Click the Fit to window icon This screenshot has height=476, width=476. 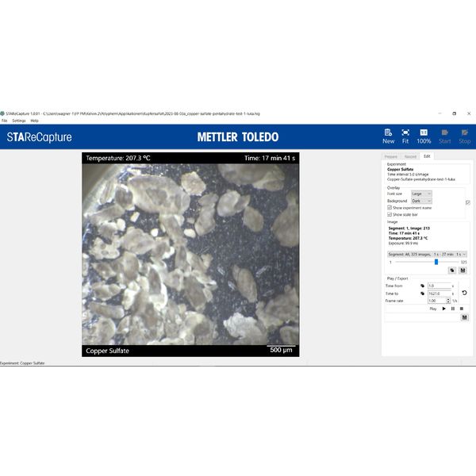click(405, 136)
